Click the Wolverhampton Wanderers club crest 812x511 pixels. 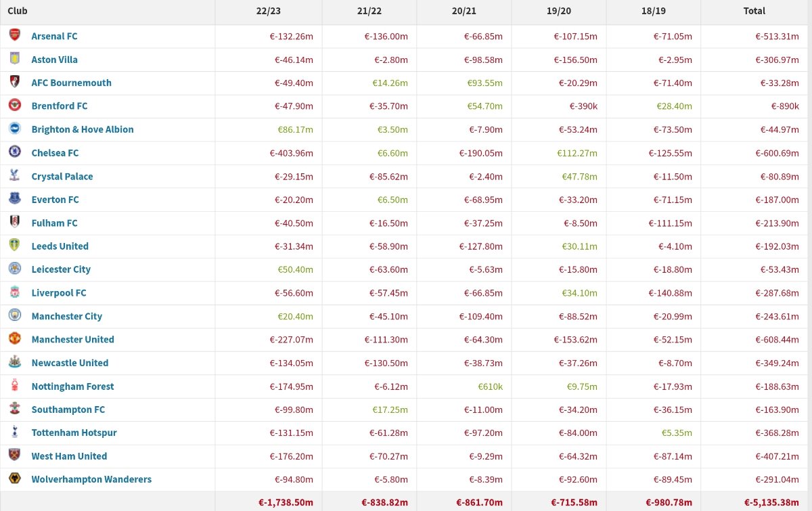click(x=15, y=479)
